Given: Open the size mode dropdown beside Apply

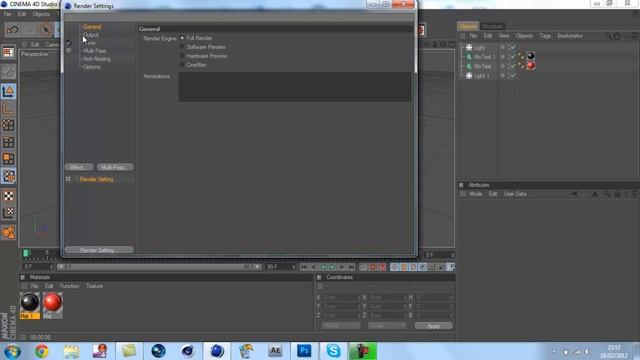Looking at the screenshot, I should pyautogui.click(x=387, y=326).
